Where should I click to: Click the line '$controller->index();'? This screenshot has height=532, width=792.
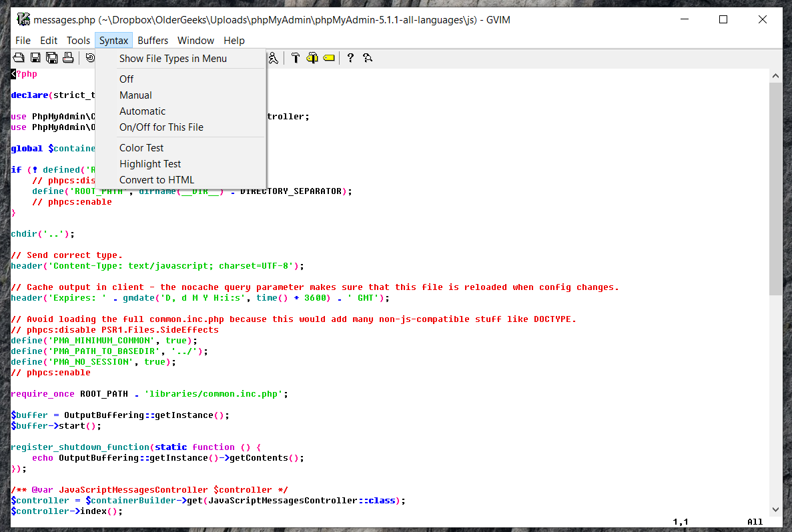pyautogui.click(x=67, y=511)
